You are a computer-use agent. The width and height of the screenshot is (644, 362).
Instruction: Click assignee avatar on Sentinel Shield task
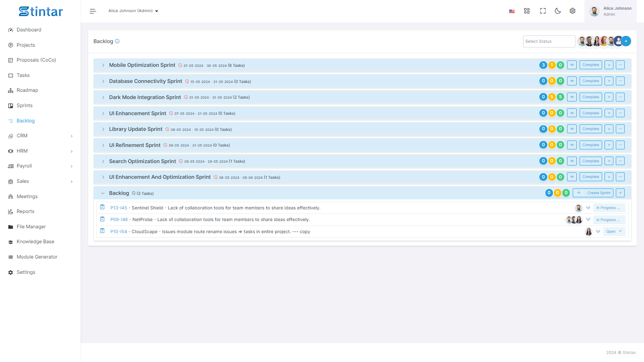(579, 208)
